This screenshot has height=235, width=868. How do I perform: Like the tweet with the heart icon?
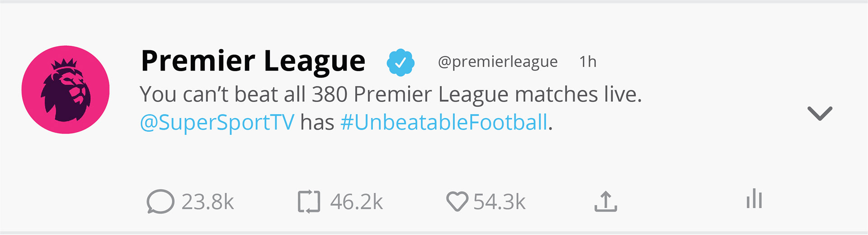(x=457, y=201)
